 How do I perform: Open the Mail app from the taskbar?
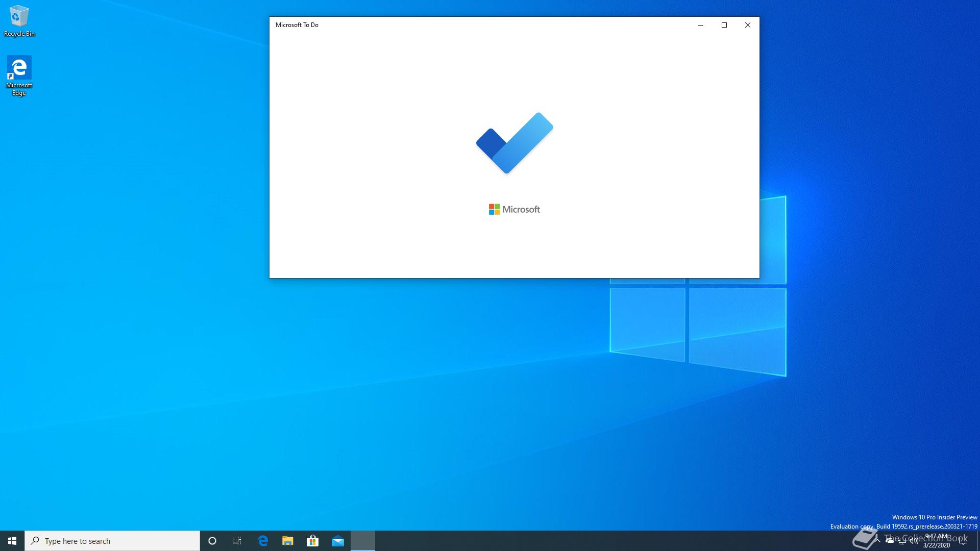click(338, 541)
